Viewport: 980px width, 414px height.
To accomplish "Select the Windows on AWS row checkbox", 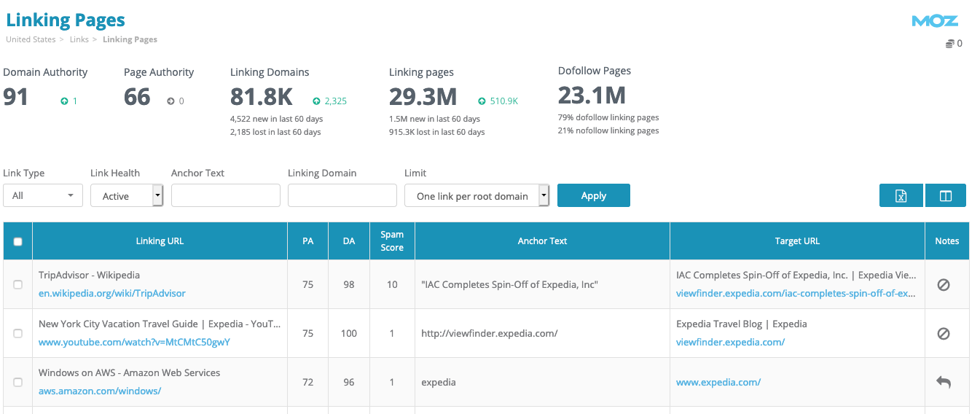I will [18, 382].
